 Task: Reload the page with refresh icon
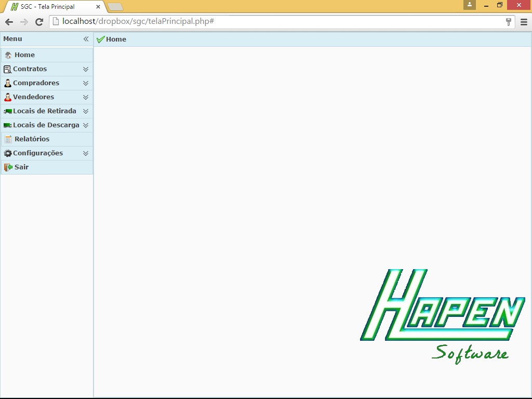[39, 22]
